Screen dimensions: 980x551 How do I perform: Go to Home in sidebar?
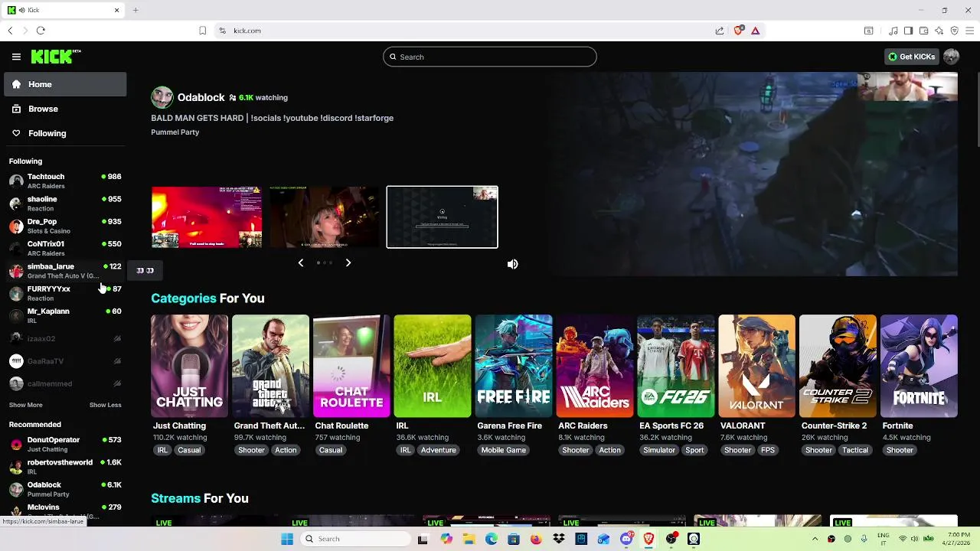(65, 84)
